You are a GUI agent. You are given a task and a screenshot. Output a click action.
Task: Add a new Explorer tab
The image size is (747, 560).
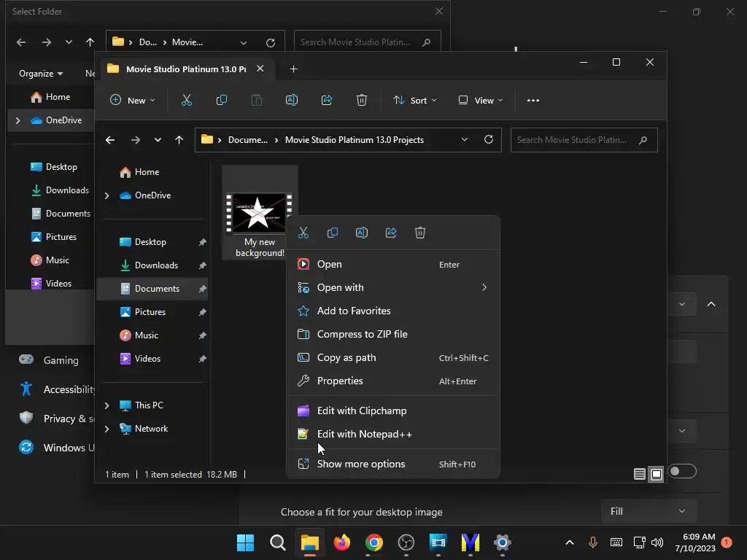click(293, 69)
